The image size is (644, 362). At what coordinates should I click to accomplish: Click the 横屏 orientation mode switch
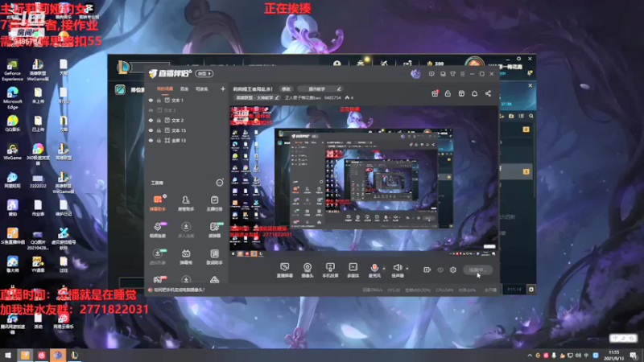click(x=204, y=73)
